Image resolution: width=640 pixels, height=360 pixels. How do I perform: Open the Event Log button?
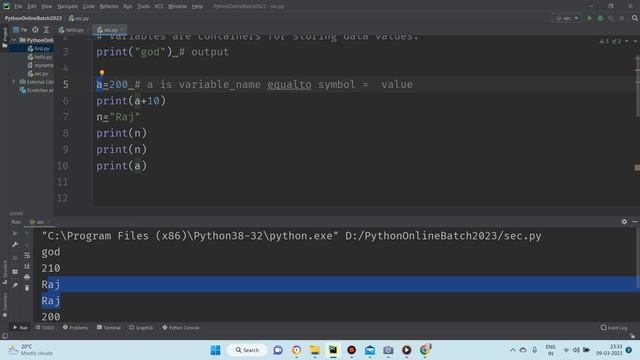[x=613, y=328]
